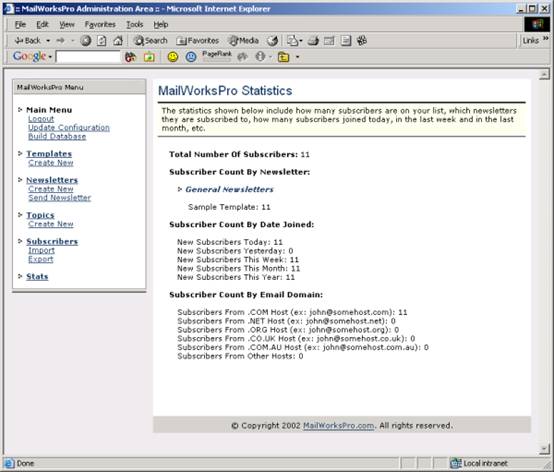The image size is (554, 472).
Task: Open the Edit menu
Action: coord(42,24)
